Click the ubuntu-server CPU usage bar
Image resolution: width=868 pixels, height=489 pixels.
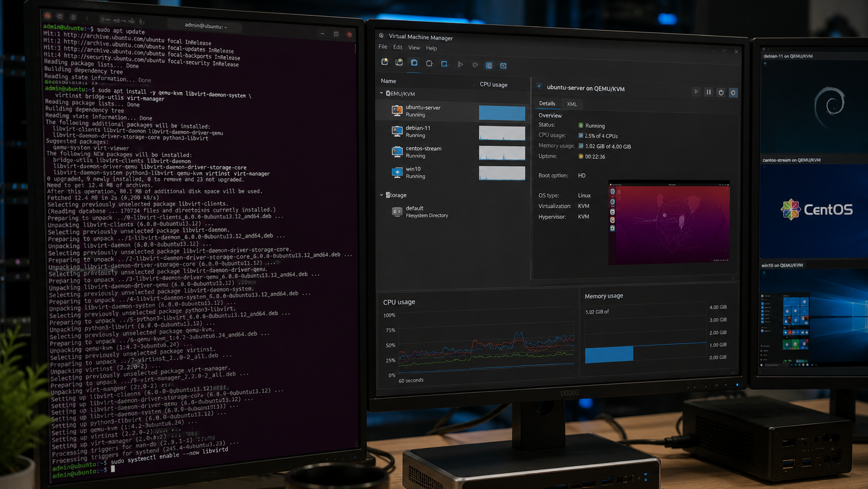(x=502, y=113)
